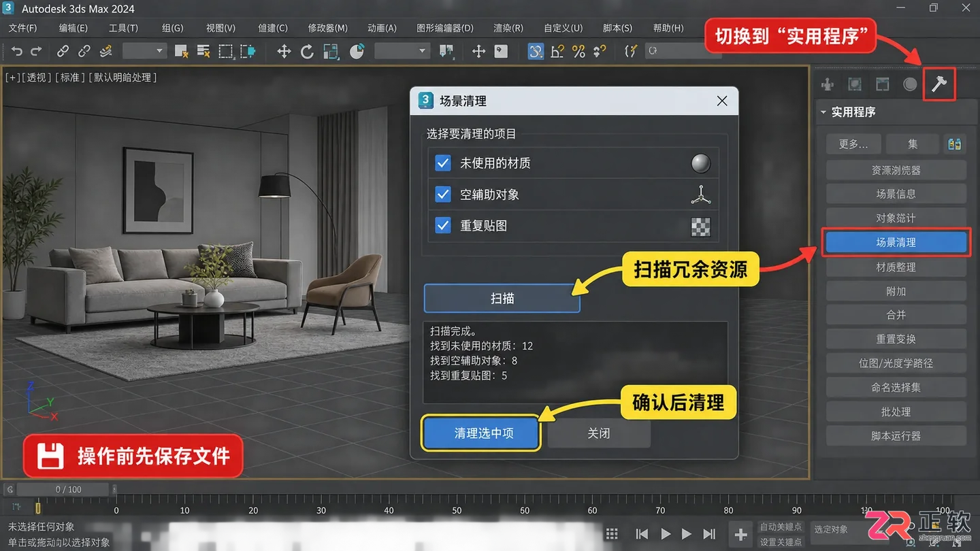Click the Select and Place tool icon

(357, 51)
